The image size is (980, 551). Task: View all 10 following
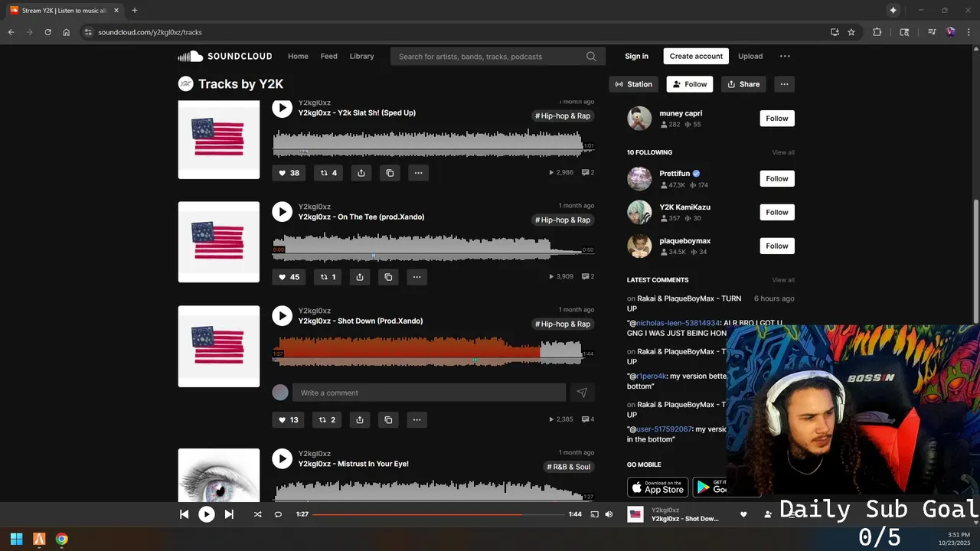[x=783, y=152]
